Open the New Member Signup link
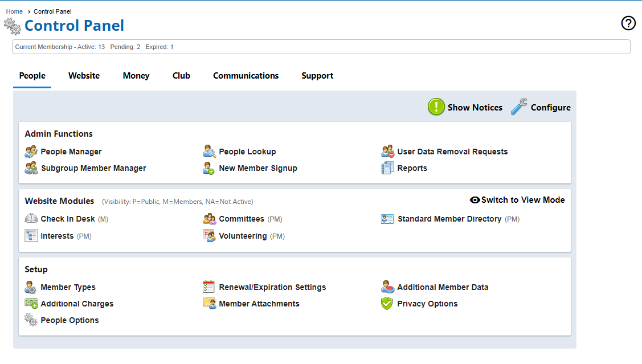642x364 pixels. (x=257, y=168)
